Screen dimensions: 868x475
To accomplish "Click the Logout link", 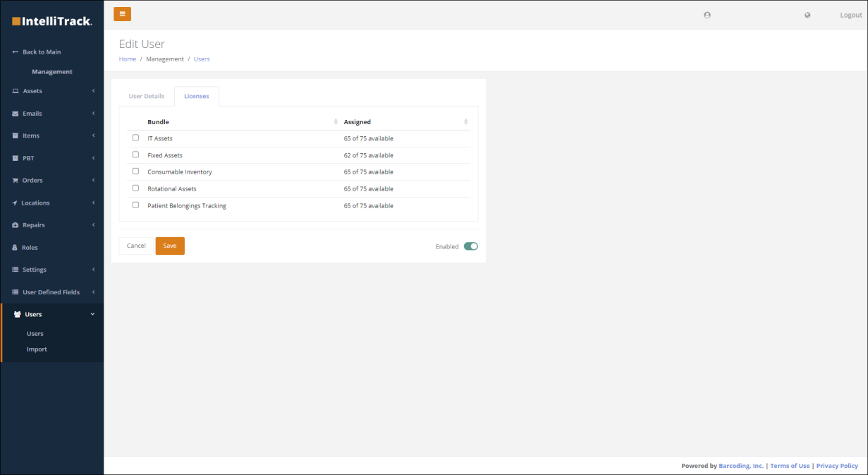I will (x=851, y=15).
